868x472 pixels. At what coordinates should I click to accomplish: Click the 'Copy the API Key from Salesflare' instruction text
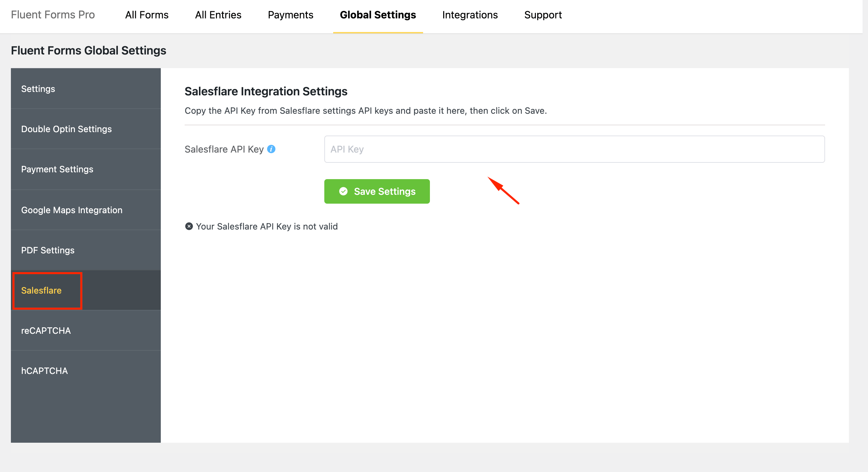point(366,111)
